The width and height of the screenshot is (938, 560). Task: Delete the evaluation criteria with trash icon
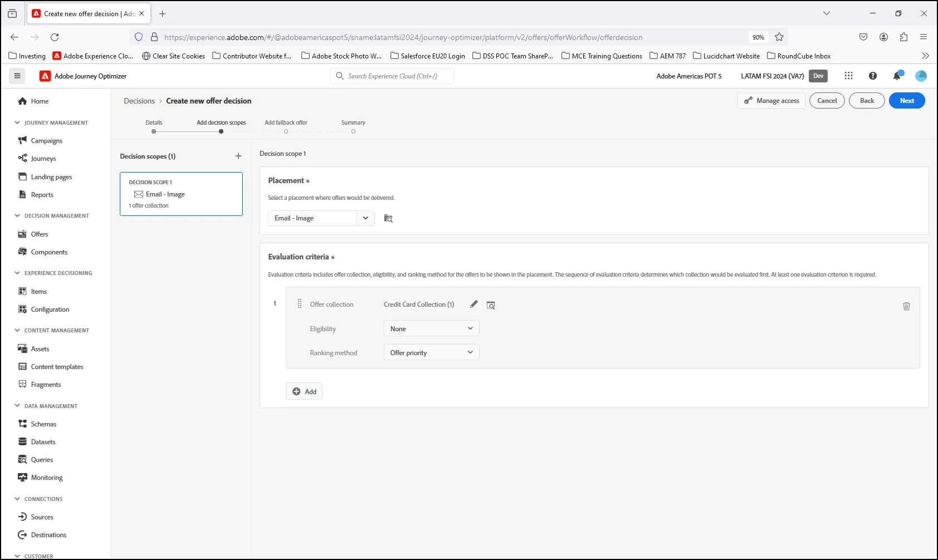pos(906,306)
